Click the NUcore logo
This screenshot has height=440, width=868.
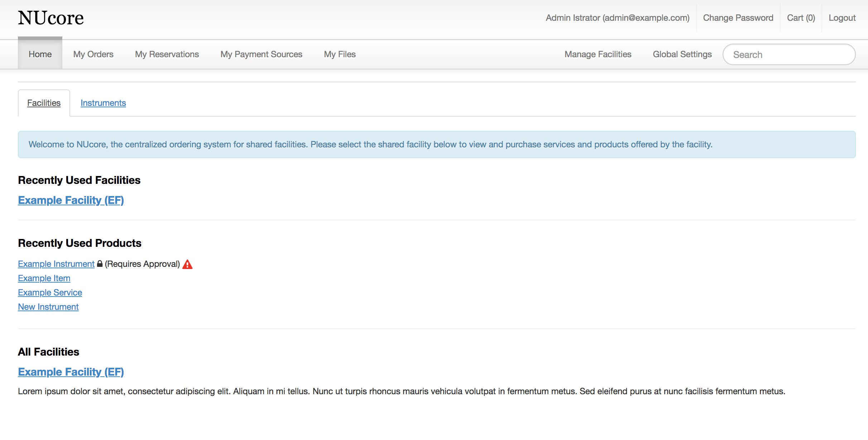click(51, 18)
